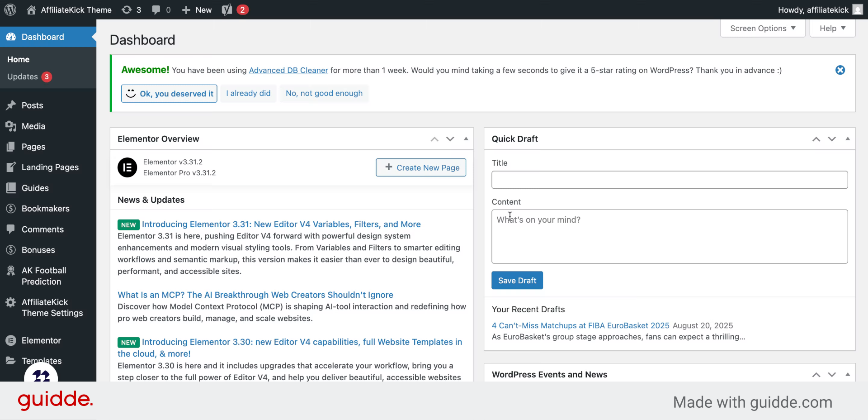Click the Save Draft button

click(x=517, y=281)
